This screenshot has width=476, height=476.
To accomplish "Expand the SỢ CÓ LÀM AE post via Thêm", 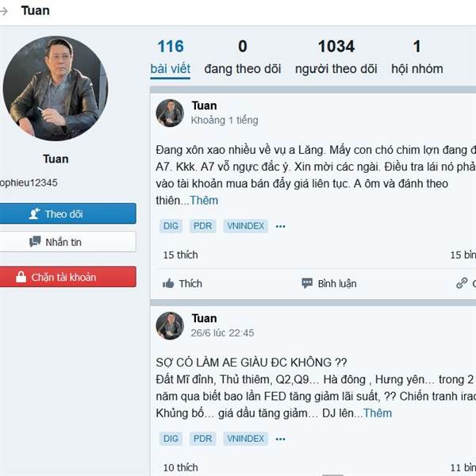I will [x=378, y=413].
